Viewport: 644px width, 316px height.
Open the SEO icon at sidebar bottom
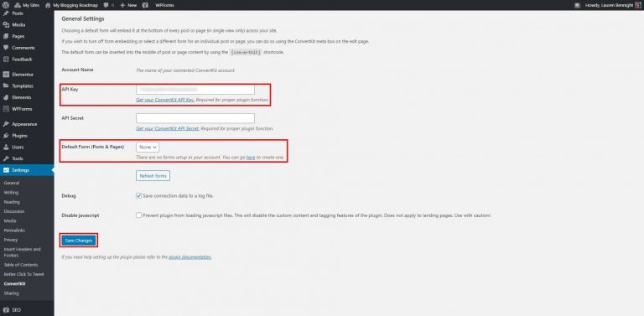(6, 310)
